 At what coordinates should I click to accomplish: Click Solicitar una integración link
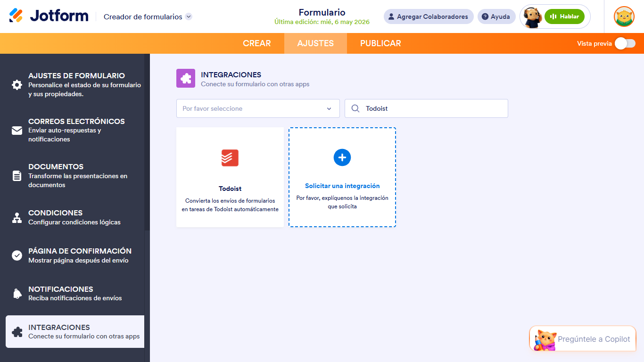[x=342, y=186]
